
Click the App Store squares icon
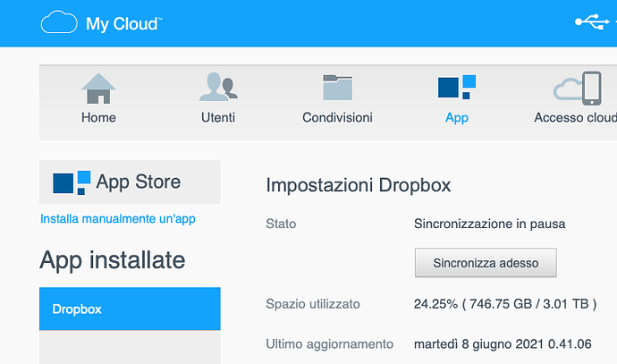(72, 182)
